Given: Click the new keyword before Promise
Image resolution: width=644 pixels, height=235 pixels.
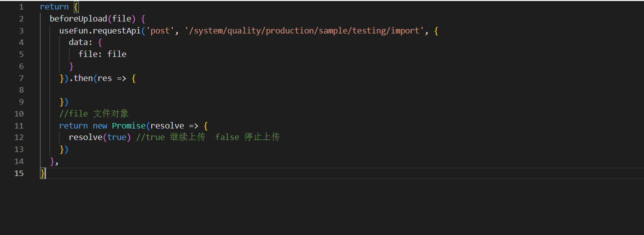Looking at the screenshot, I should coord(100,125).
